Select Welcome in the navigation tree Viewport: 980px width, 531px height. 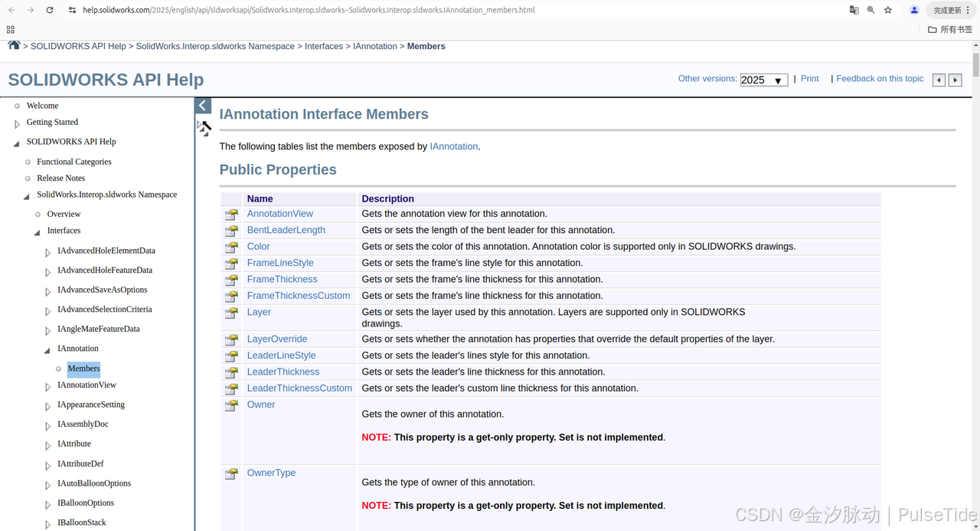point(42,106)
